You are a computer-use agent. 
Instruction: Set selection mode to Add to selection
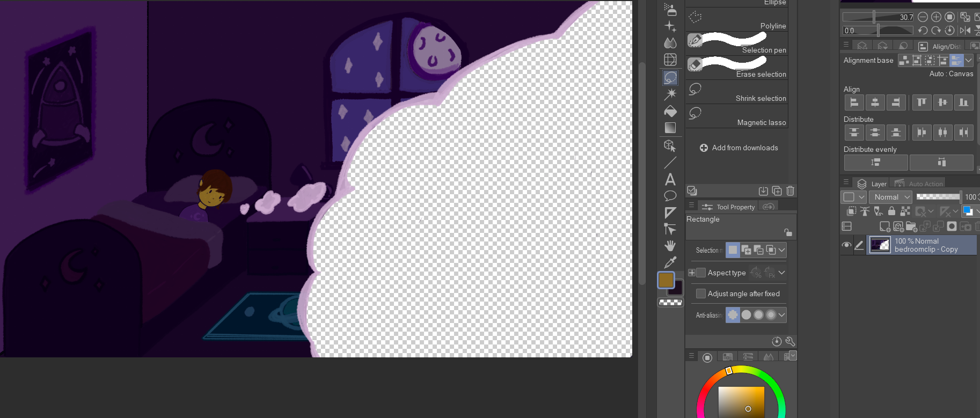[x=746, y=250]
